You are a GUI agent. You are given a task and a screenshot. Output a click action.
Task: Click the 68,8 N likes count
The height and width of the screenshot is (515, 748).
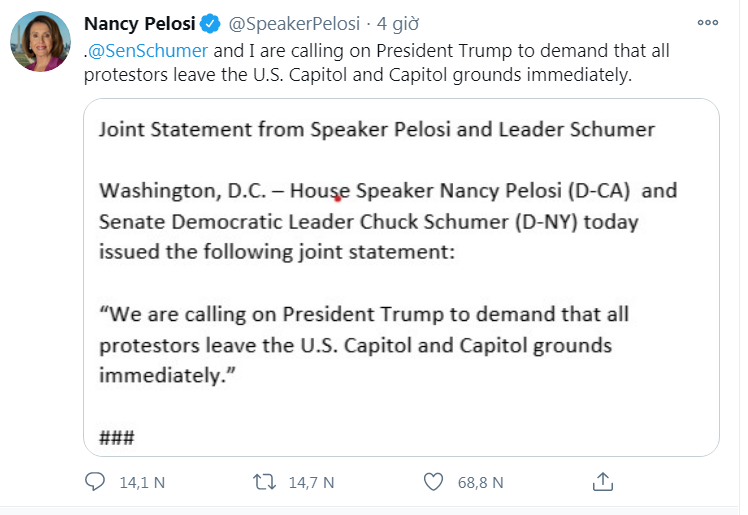click(x=480, y=482)
